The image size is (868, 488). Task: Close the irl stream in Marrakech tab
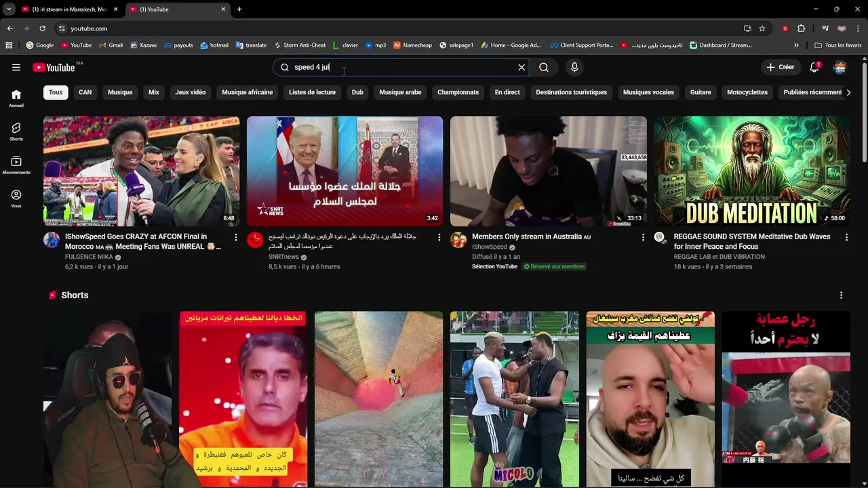coord(115,9)
